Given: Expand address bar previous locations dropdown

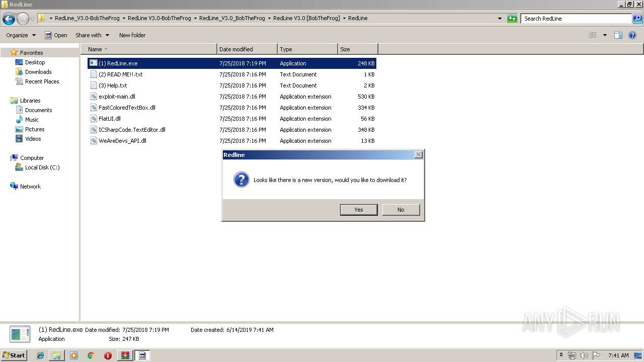Looking at the screenshot, I should click(500, 19).
